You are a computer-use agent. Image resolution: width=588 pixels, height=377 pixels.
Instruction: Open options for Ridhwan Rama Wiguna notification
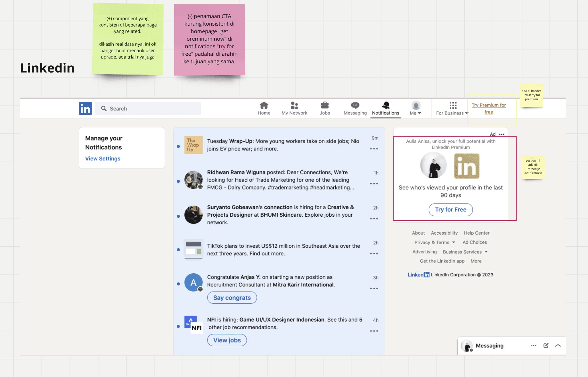point(374,184)
